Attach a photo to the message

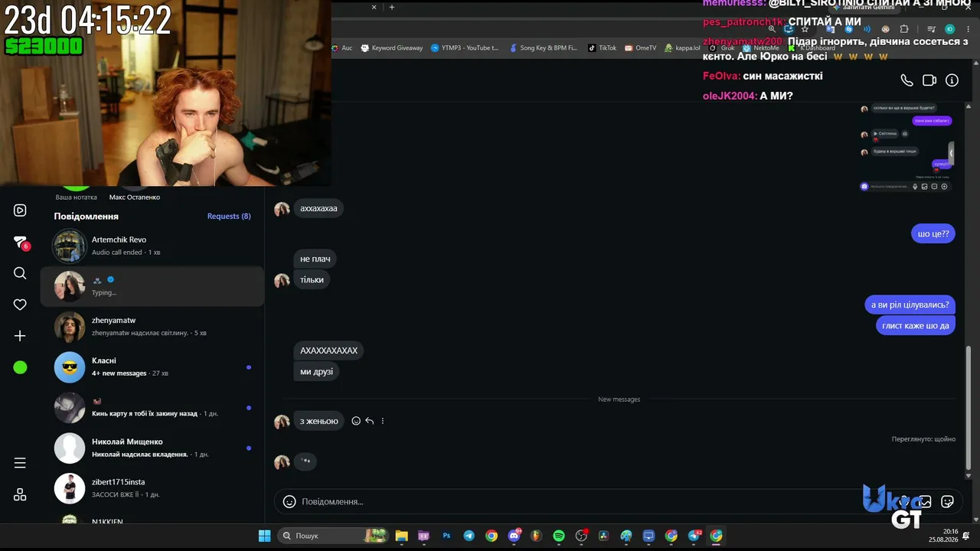coord(925,501)
